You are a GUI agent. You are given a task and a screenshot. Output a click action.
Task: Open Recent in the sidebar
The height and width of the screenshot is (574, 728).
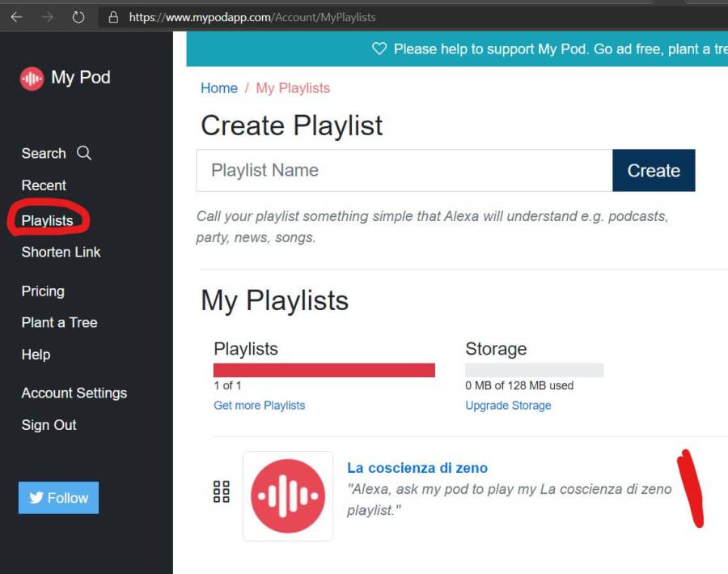tap(44, 185)
